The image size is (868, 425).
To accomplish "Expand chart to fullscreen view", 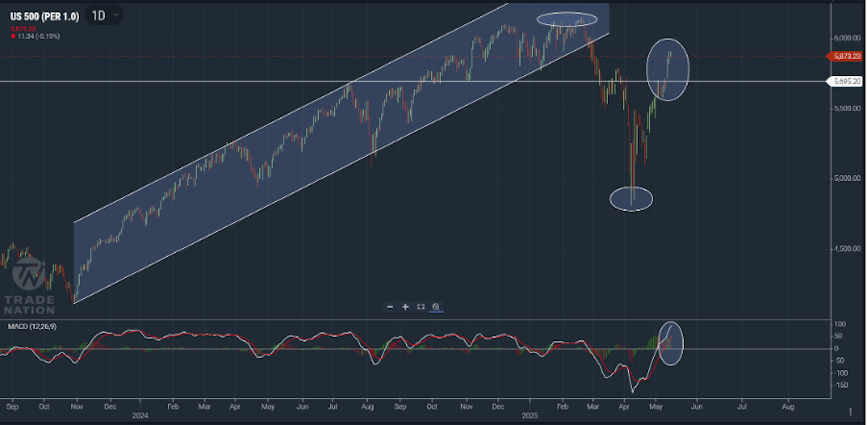I will pos(420,307).
